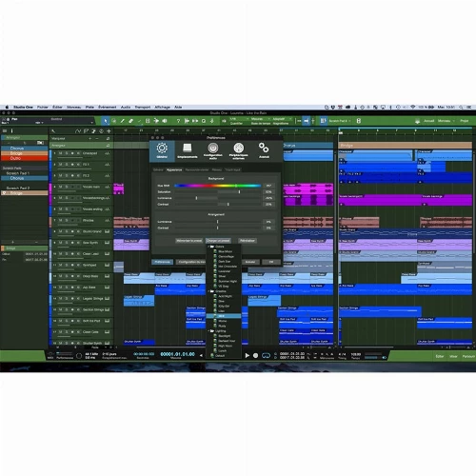Click the Wi-Fi icon in menu bar
This screenshot has height=476, width=476.
[412, 108]
